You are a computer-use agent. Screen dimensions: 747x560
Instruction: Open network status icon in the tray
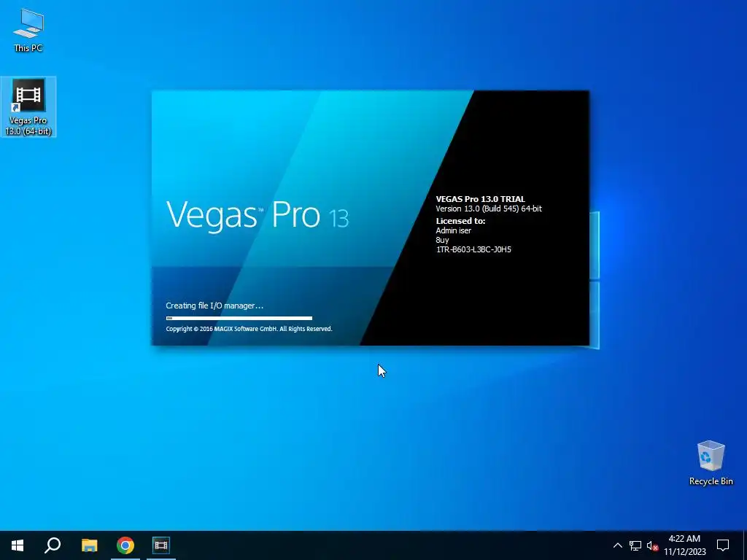(x=635, y=545)
